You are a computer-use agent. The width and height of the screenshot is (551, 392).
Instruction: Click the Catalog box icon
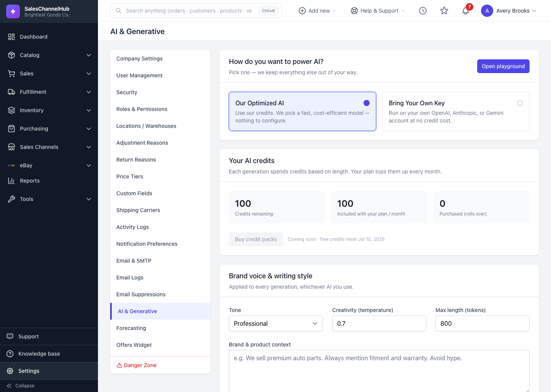tap(11, 55)
